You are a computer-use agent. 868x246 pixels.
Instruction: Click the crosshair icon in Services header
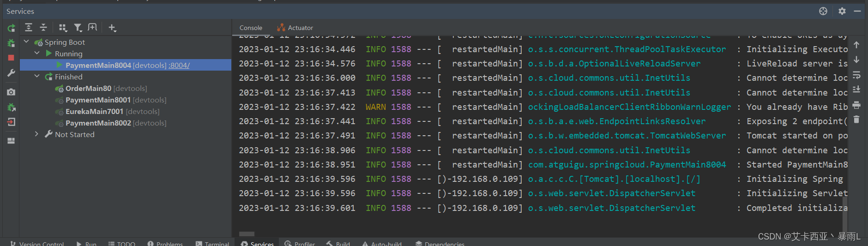tap(823, 11)
